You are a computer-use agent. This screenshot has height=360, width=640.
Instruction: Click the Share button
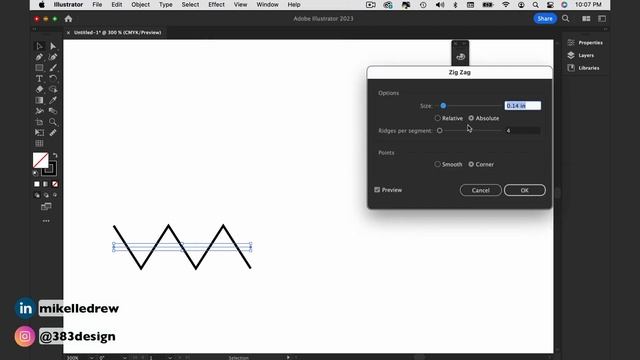tap(545, 19)
